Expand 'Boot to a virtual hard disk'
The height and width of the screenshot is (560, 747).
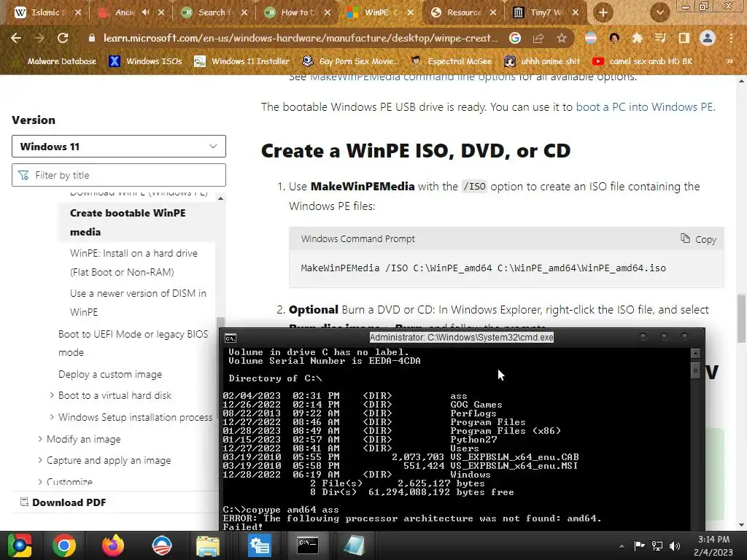[52, 395]
